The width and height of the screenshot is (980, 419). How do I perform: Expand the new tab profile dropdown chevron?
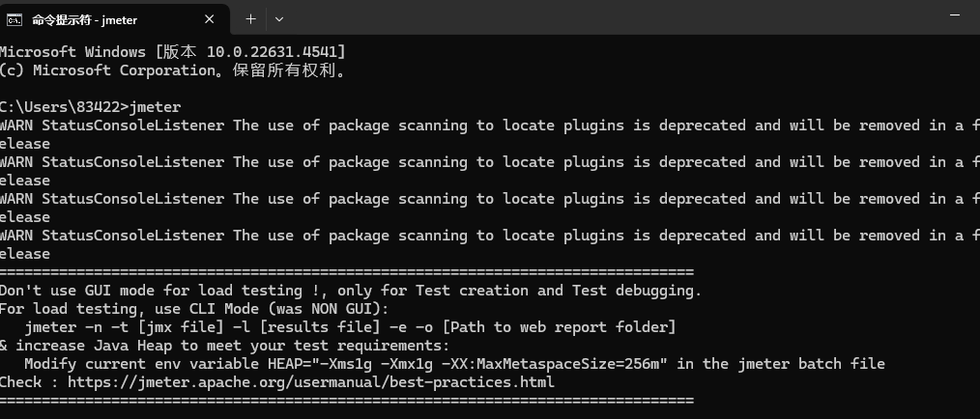(x=279, y=19)
